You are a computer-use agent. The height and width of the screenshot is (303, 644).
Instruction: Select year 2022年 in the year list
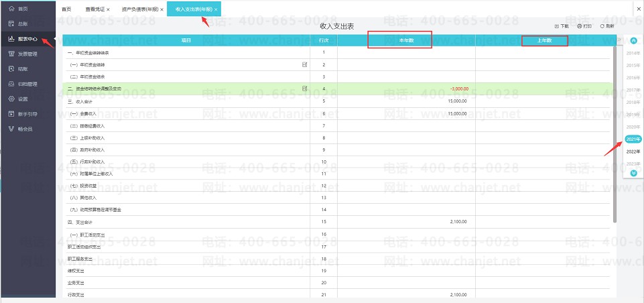[633, 151]
